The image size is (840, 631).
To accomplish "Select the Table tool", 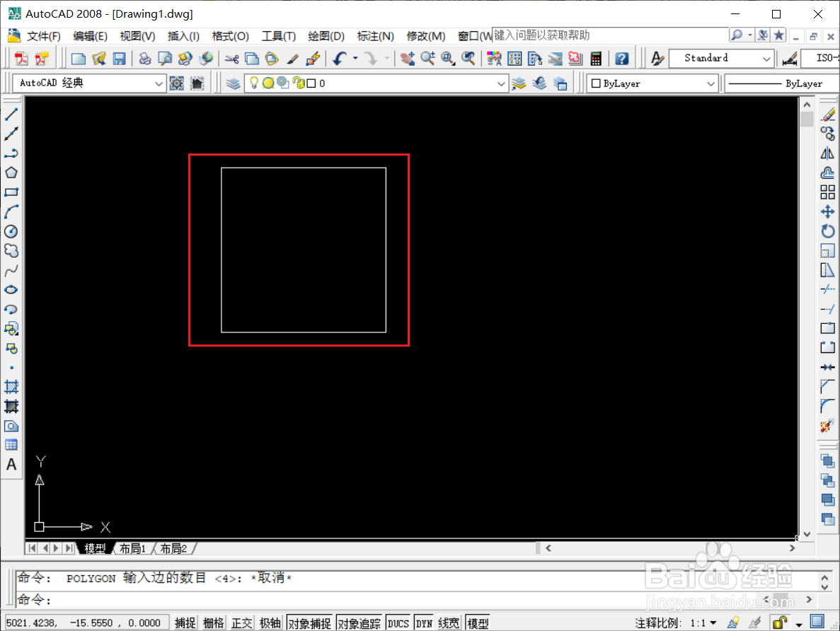I will (x=11, y=445).
